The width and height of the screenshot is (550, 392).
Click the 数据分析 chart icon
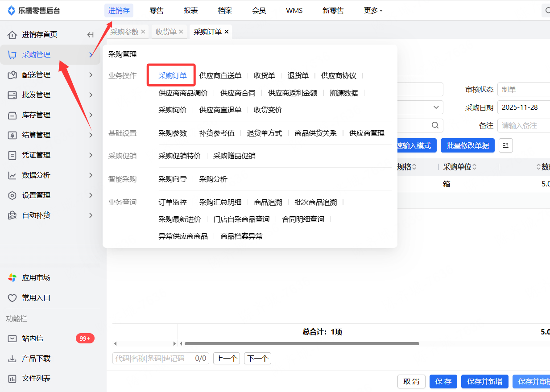[x=12, y=175]
